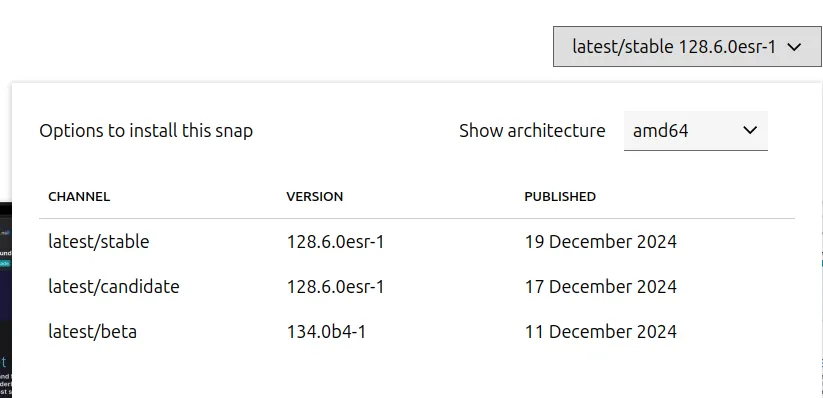Click the 19 December 2024 publish date
823x398 pixels.
pos(601,242)
